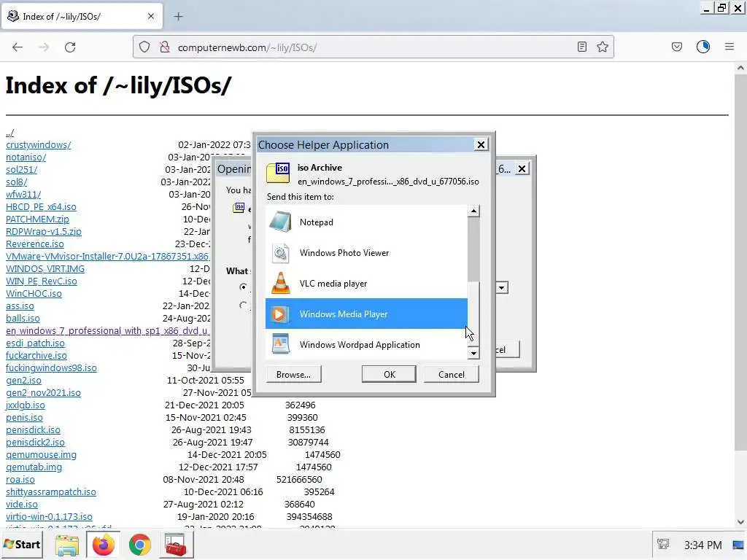Download jxxlgb.iso
This screenshot has width=747, height=560.
click(26, 405)
